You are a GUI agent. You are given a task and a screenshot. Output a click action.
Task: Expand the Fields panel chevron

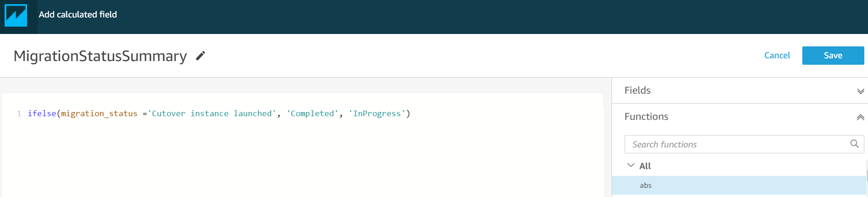860,91
